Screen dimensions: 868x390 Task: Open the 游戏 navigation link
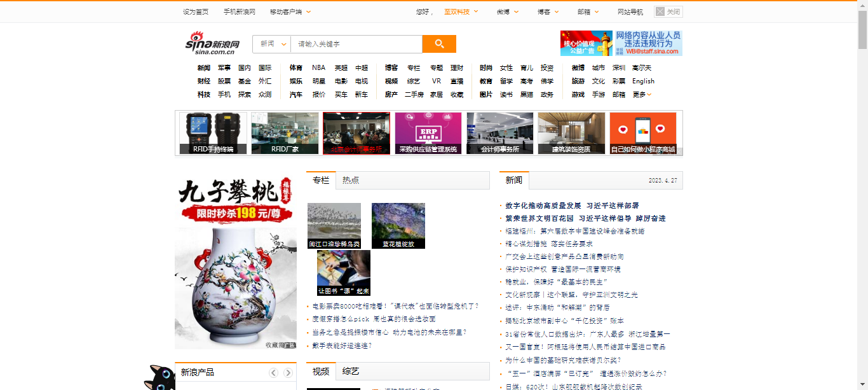(578, 94)
